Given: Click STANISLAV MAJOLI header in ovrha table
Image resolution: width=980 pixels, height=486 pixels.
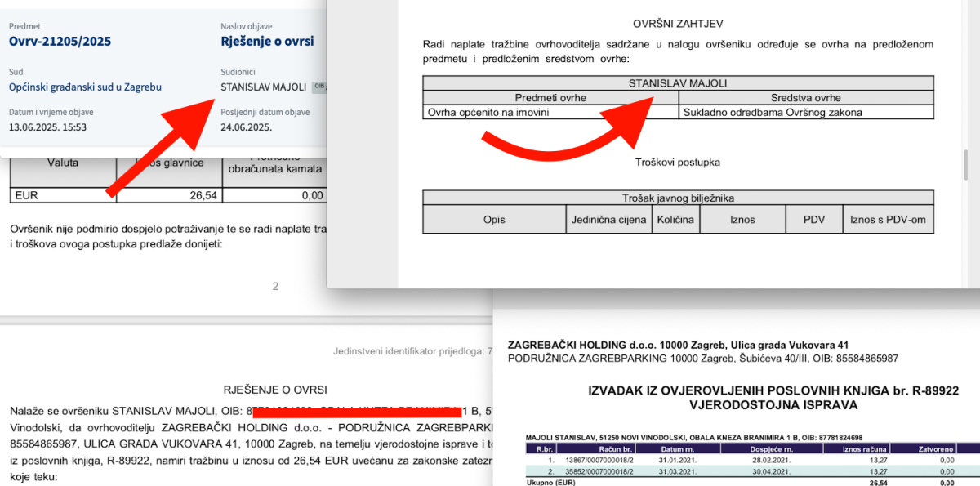Looking at the screenshot, I should (678, 82).
